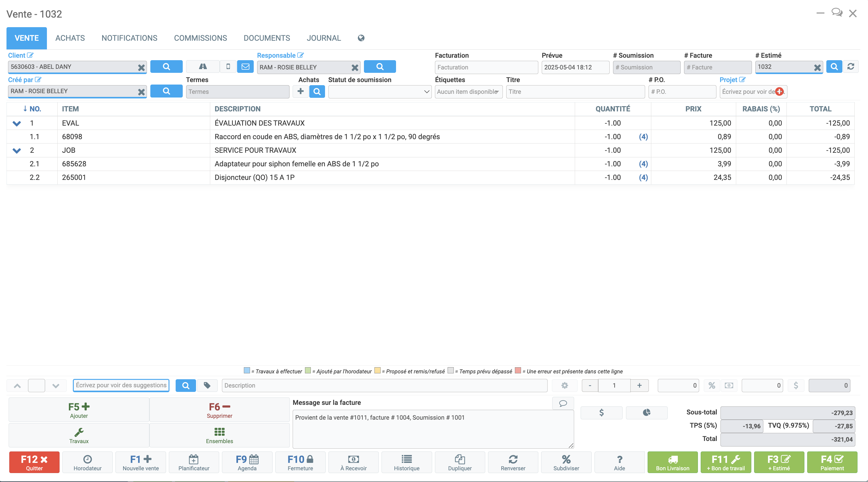Click the globe icon after Journal tab
The height and width of the screenshot is (482, 868).
[x=361, y=38]
